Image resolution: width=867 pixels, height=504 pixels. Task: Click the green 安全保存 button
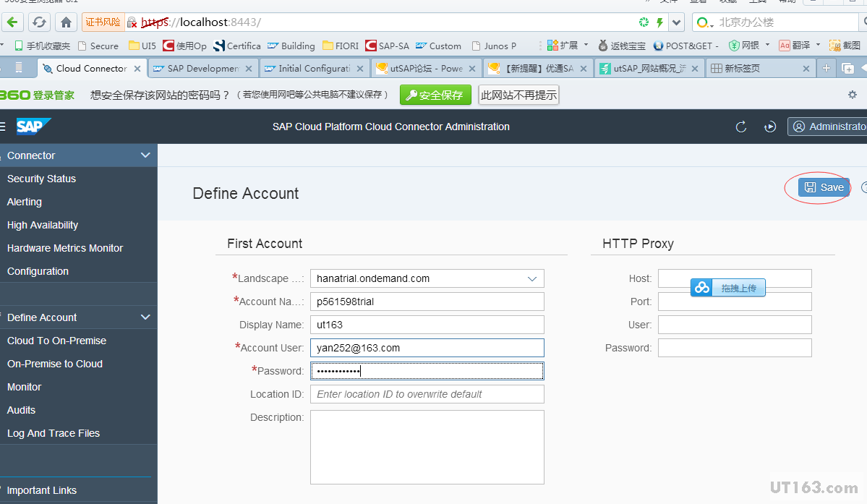[435, 95]
